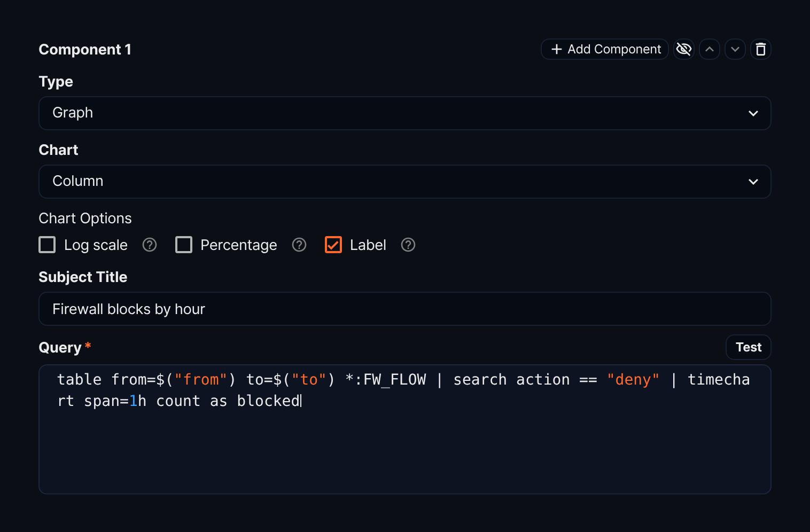Screen dimensions: 810x532
Task: Click the "from" string in the query
Action: tap(201, 380)
